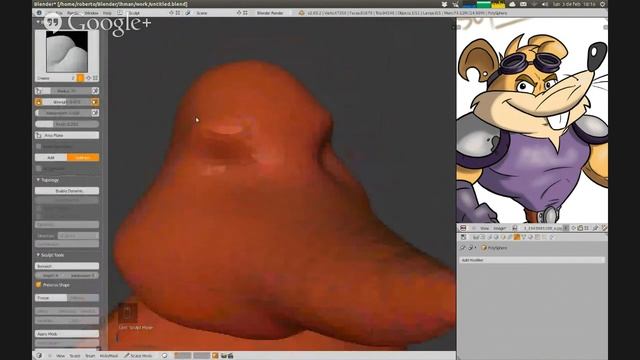Open the Info editor type icon in top bar
The height and width of the screenshot is (360, 640).
[x=39, y=13]
